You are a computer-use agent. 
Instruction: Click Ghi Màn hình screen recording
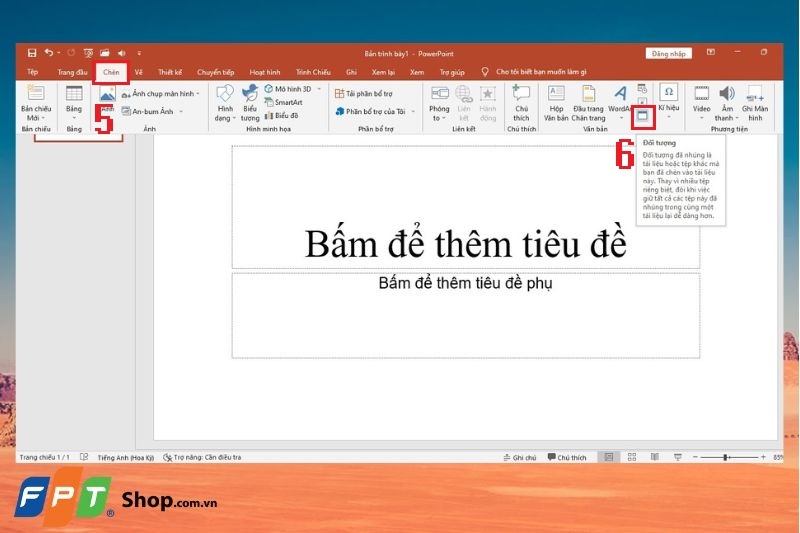pyautogui.click(x=755, y=104)
